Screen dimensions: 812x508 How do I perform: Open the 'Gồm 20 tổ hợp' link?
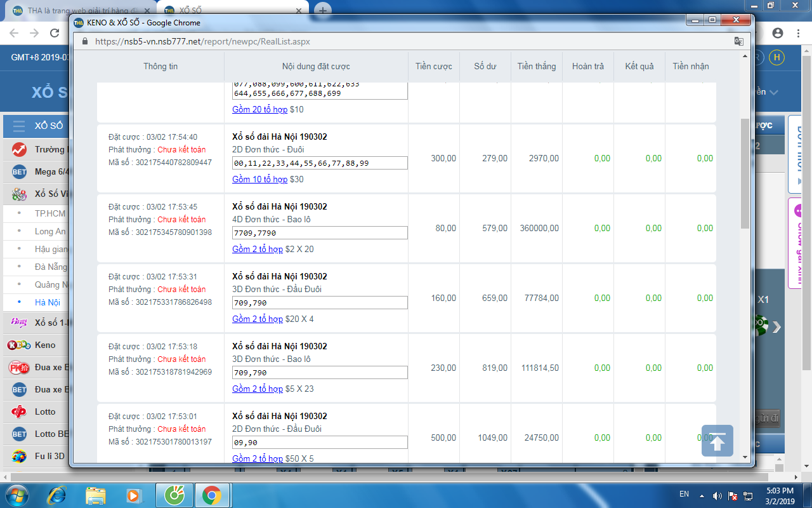pos(259,109)
